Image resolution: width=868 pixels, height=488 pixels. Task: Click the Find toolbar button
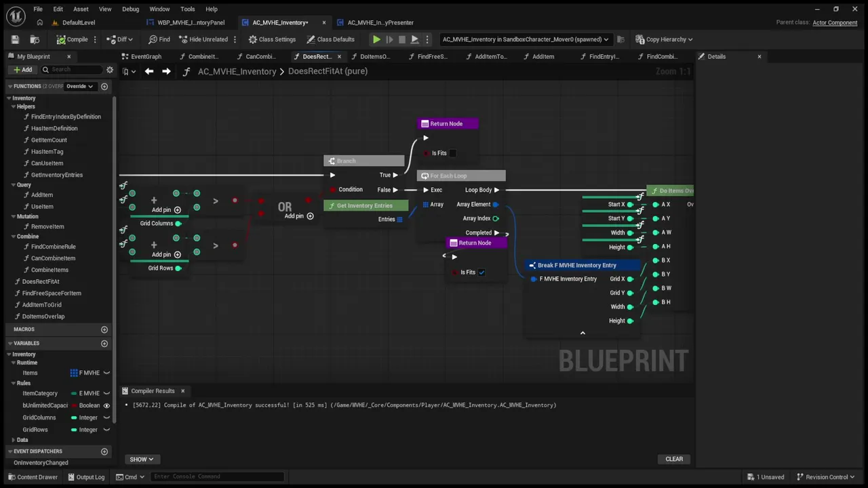[159, 39]
